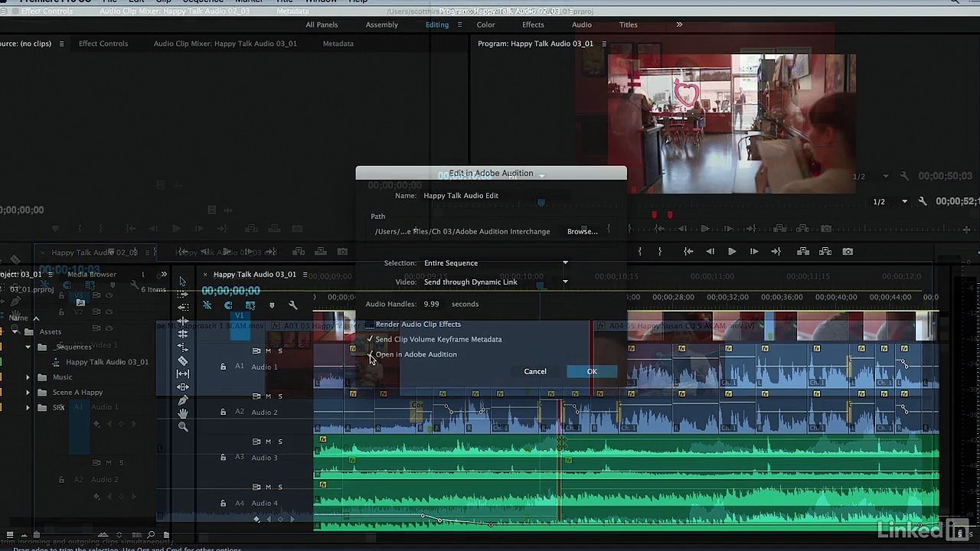Toggle timeline Snap magnet icon
The width and height of the screenshot is (980, 551).
[228, 305]
